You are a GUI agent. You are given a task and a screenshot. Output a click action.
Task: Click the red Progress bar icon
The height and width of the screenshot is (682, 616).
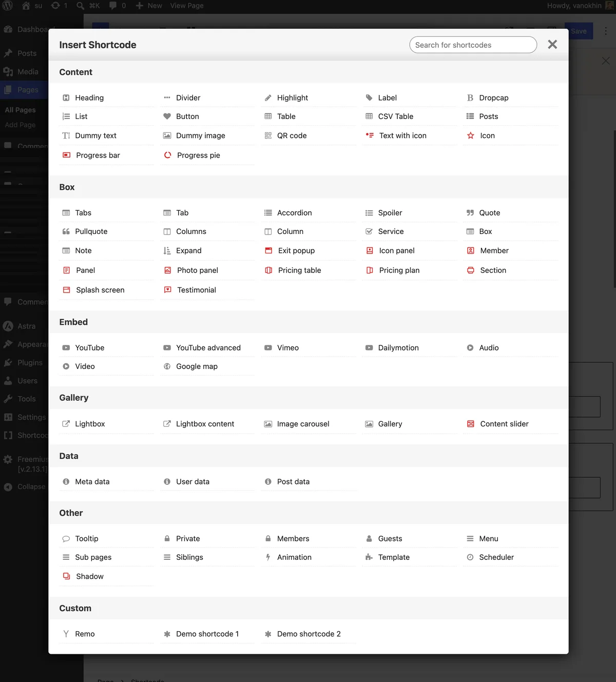click(66, 155)
